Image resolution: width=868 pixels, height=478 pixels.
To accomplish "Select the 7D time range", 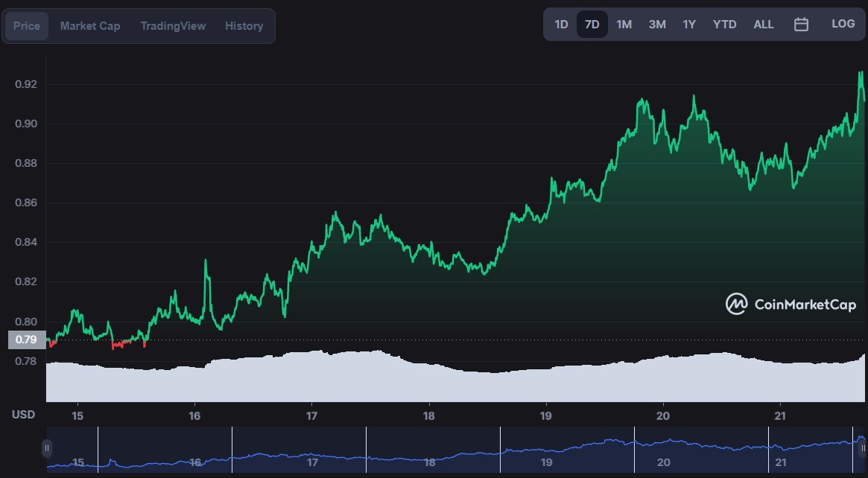I will (x=592, y=25).
